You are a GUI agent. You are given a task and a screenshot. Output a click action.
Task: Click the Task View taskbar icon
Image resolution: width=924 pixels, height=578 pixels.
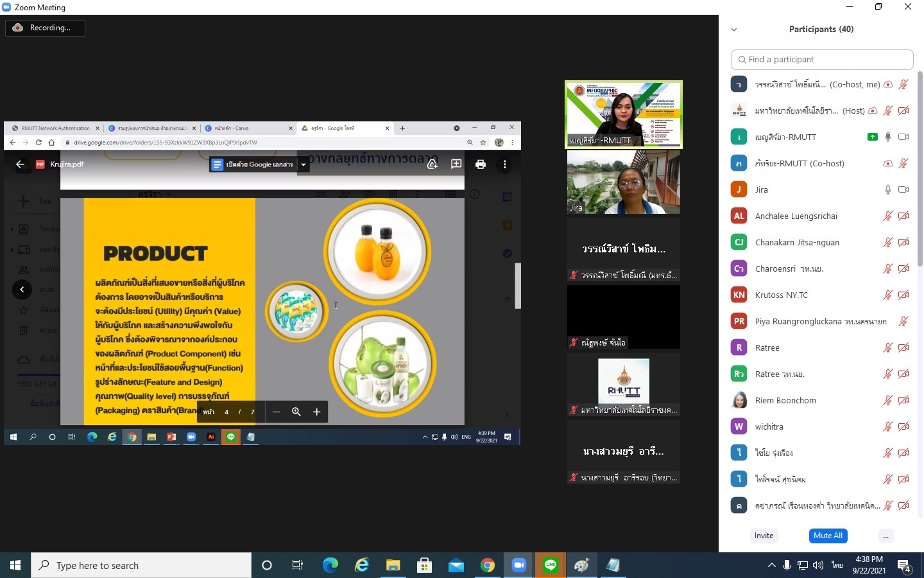298,565
